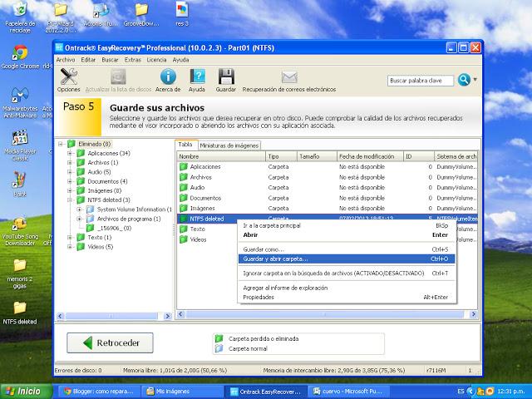Open the Ayuda help icon
This screenshot has height=399, width=532.
197,77
